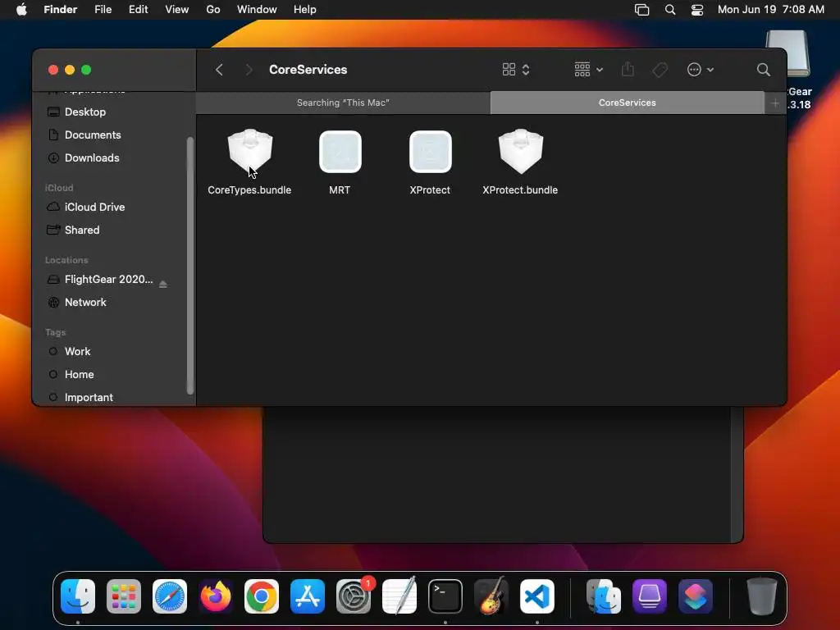Screen dimensions: 840x630
Task: Launch Firefox from the Dock
Action: pyautogui.click(x=216, y=596)
